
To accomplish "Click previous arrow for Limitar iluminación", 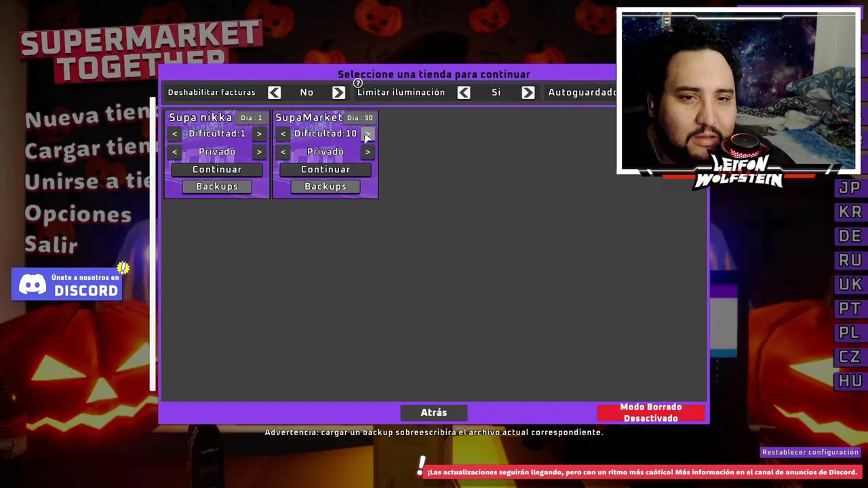I will (x=464, y=93).
